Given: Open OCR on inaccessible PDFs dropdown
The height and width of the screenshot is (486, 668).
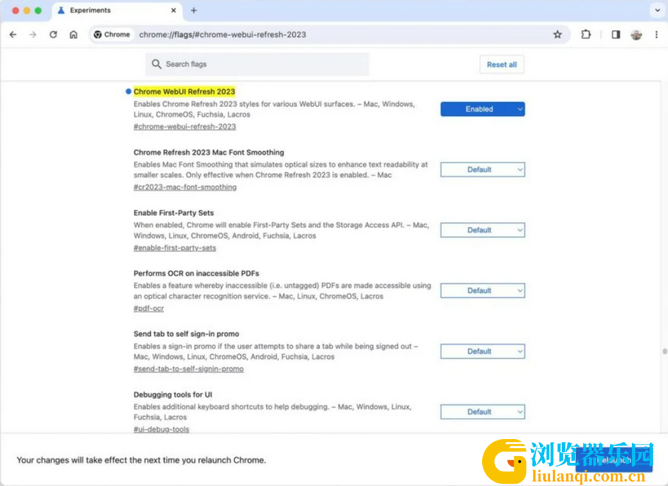Looking at the screenshot, I should (x=482, y=290).
